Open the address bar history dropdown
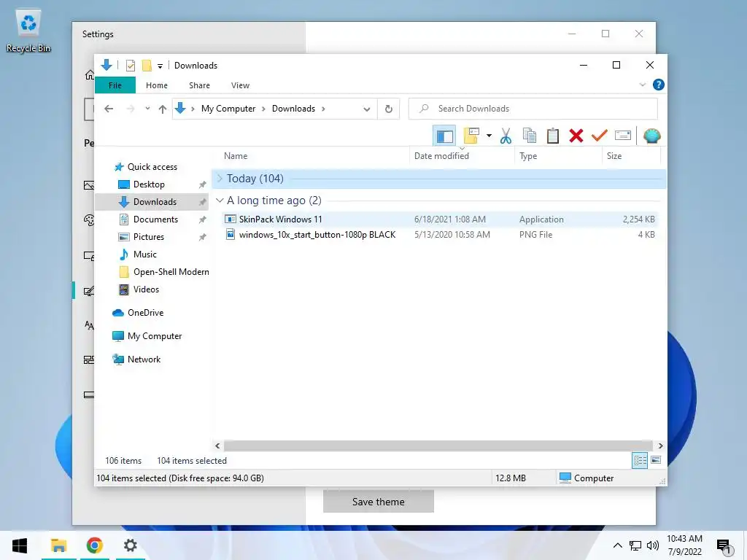Viewport: 747px width, 560px height. click(366, 109)
